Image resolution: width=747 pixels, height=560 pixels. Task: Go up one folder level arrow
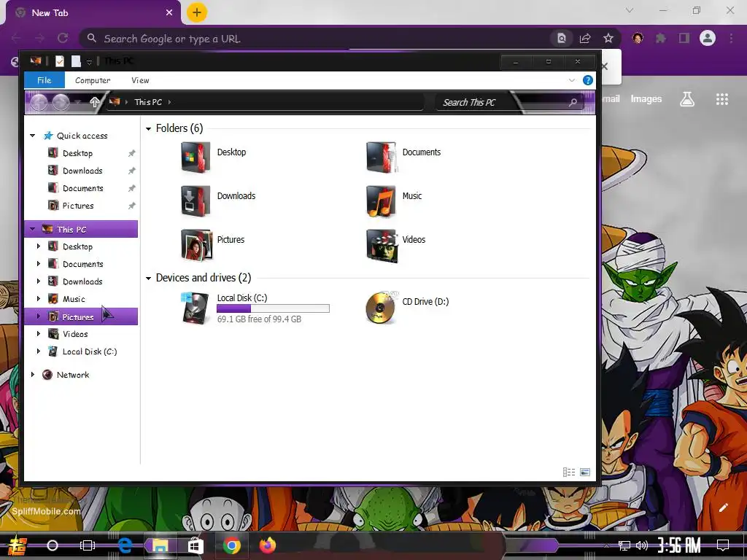click(95, 102)
